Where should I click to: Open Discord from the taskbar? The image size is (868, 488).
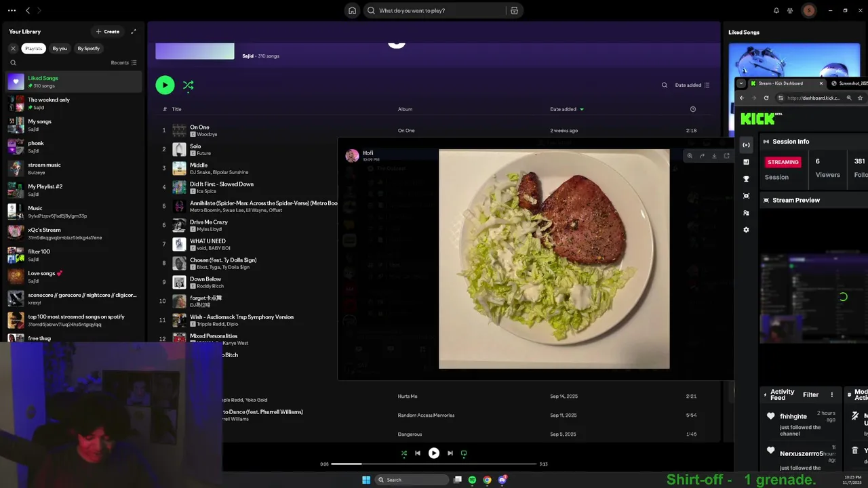[x=502, y=480]
